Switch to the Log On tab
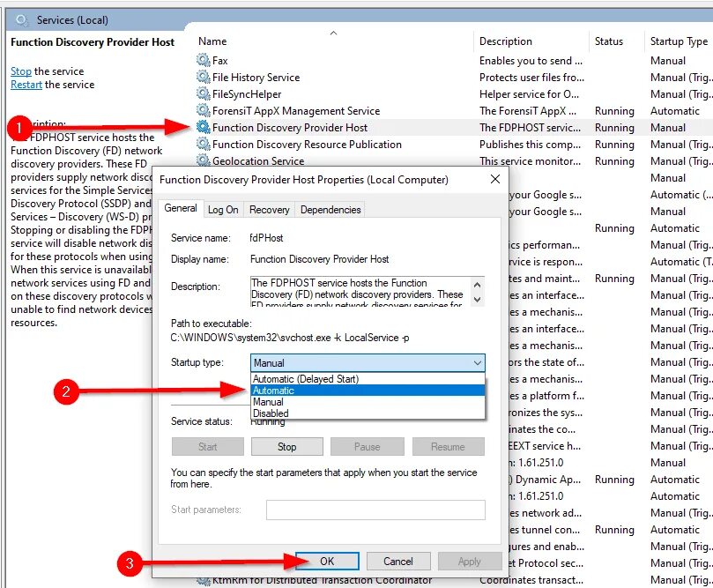Screen dimensions: 713x588 pos(223,210)
